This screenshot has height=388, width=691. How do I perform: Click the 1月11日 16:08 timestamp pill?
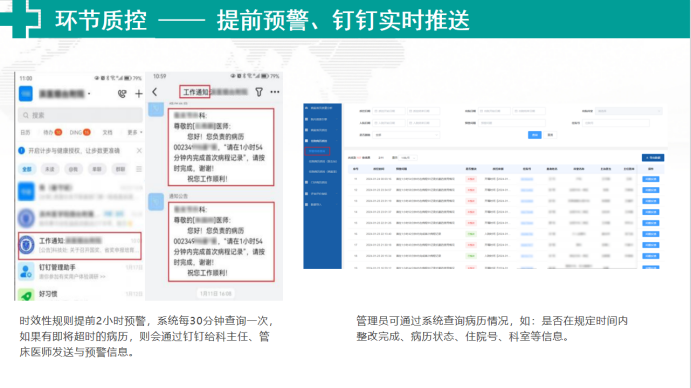(215, 293)
